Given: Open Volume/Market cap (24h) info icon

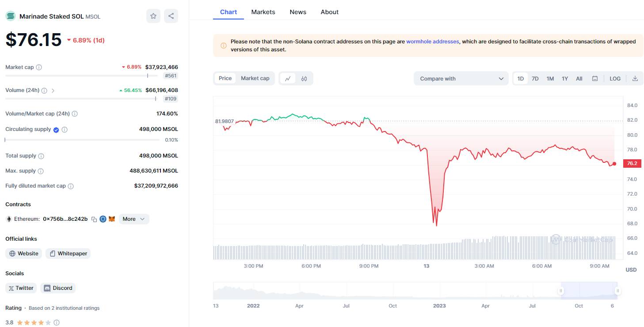Looking at the screenshot, I should coord(75,114).
